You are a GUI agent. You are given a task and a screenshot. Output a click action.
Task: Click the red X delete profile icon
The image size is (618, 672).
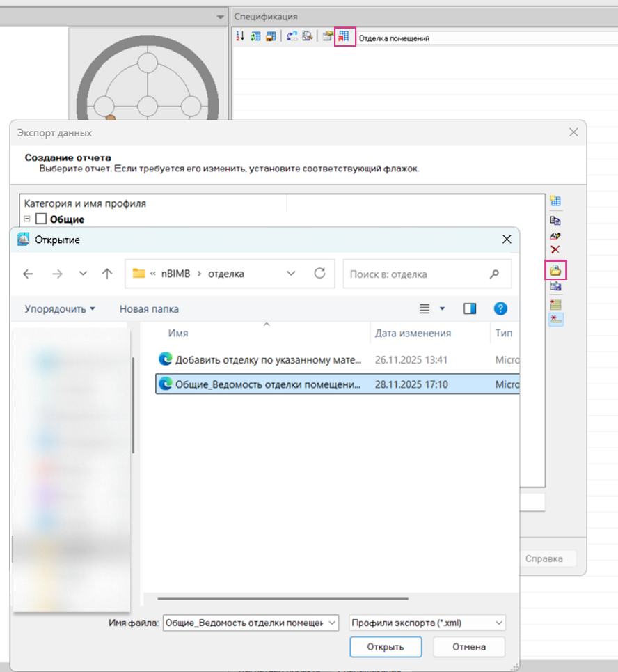pyautogui.click(x=555, y=249)
